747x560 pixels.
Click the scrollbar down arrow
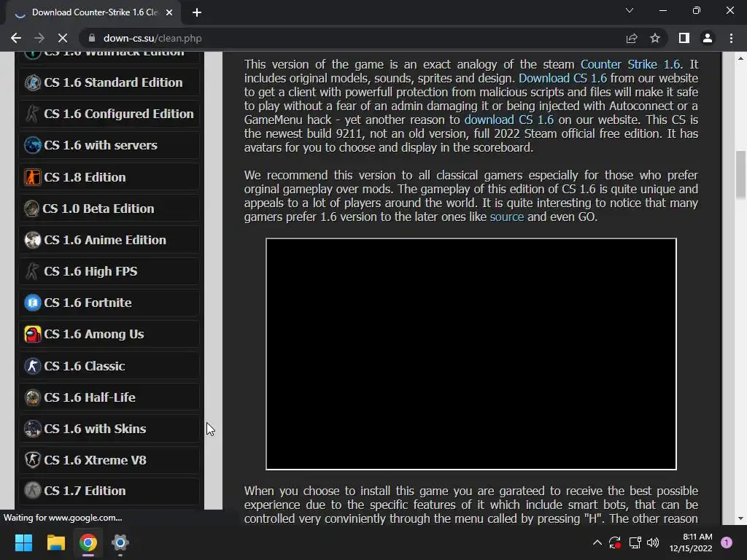point(741,518)
